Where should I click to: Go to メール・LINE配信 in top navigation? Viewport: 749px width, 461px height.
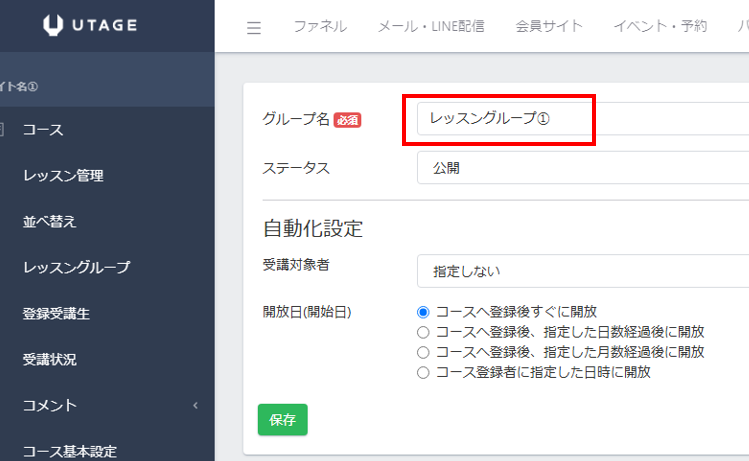(431, 27)
